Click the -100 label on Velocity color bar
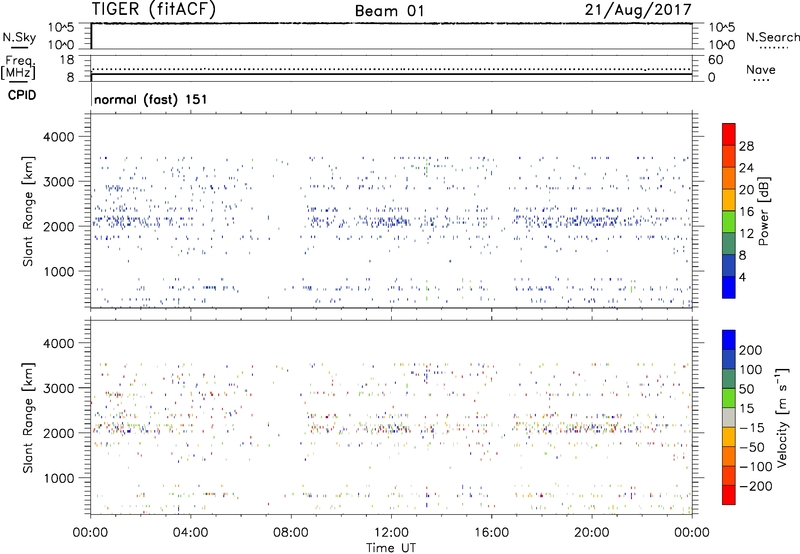Viewport: 800px width, 554px height. tap(756, 467)
